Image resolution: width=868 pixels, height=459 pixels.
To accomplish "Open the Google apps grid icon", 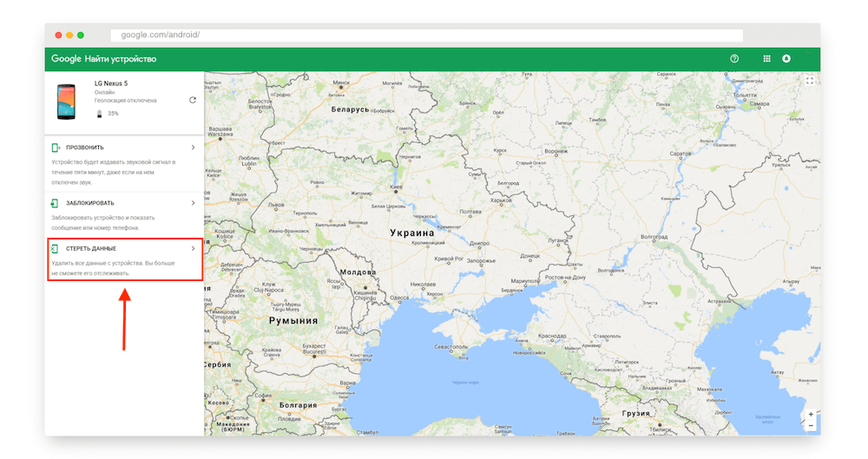I will 766,59.
